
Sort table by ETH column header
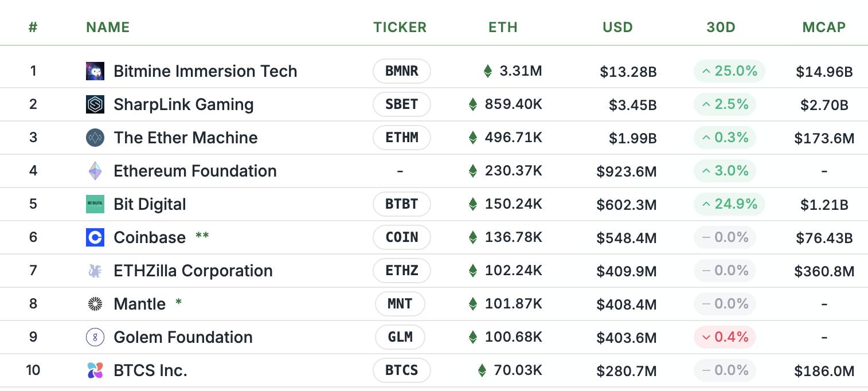pyautogui.click(x=503, y=28)
